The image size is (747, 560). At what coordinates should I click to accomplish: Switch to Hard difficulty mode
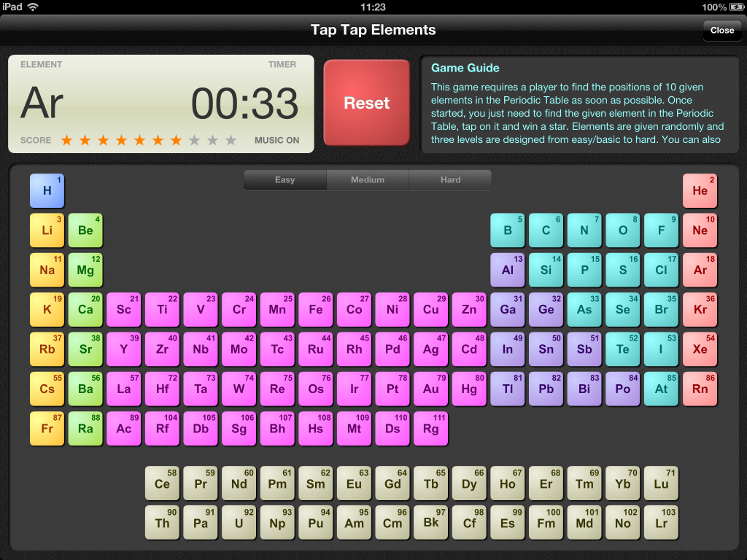tap(450, 179)
